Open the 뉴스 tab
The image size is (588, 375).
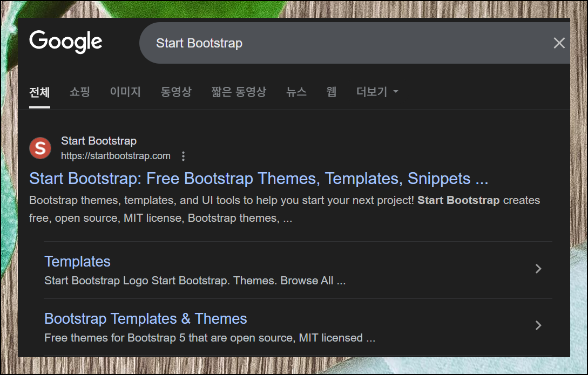[x=296, y=91]
